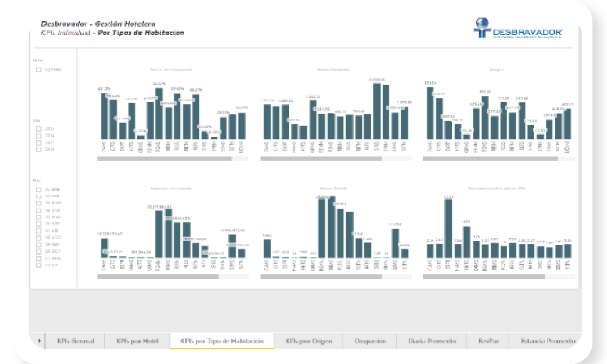Go to the KPIs por Origen tab
The width and height of the screenshot is (607, 364).
tap(308, 341)
